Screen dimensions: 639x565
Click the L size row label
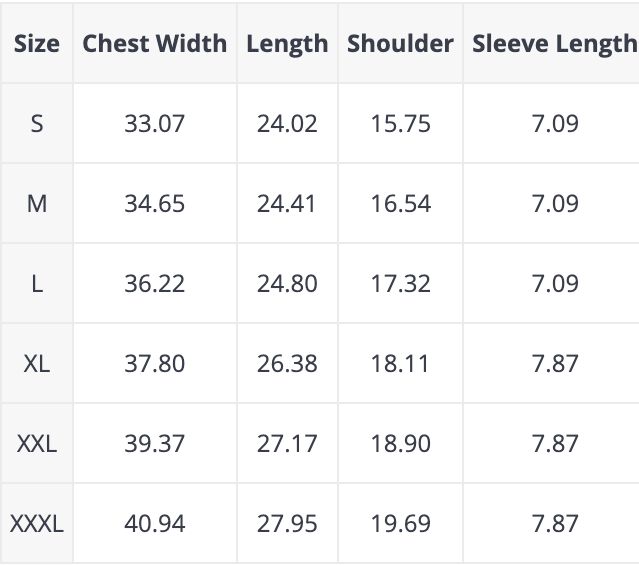click(x=37, y=284)
